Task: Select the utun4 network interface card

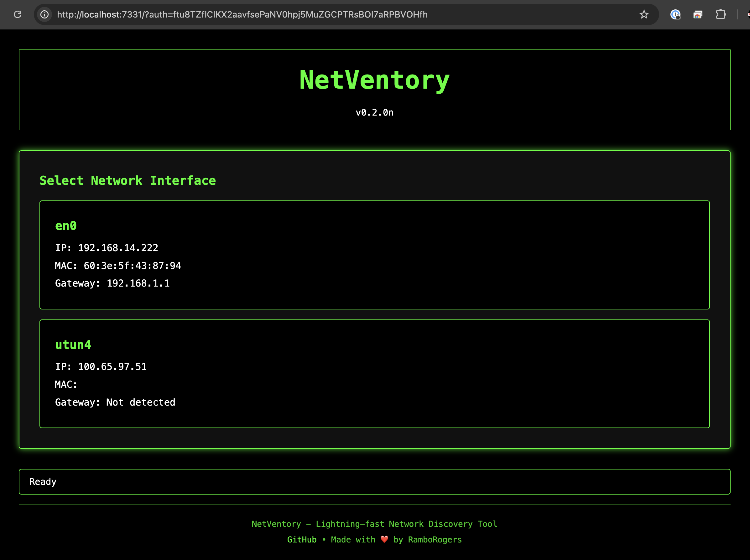Action: click(374, 374)
